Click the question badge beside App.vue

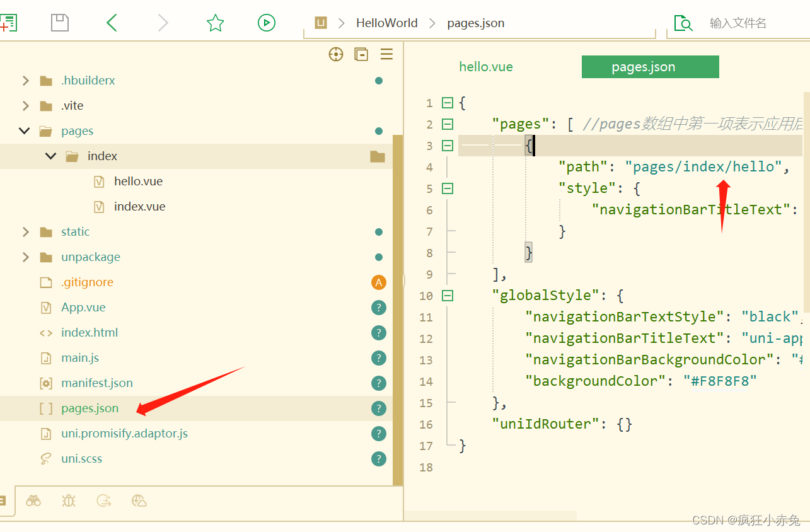point(378,308)
